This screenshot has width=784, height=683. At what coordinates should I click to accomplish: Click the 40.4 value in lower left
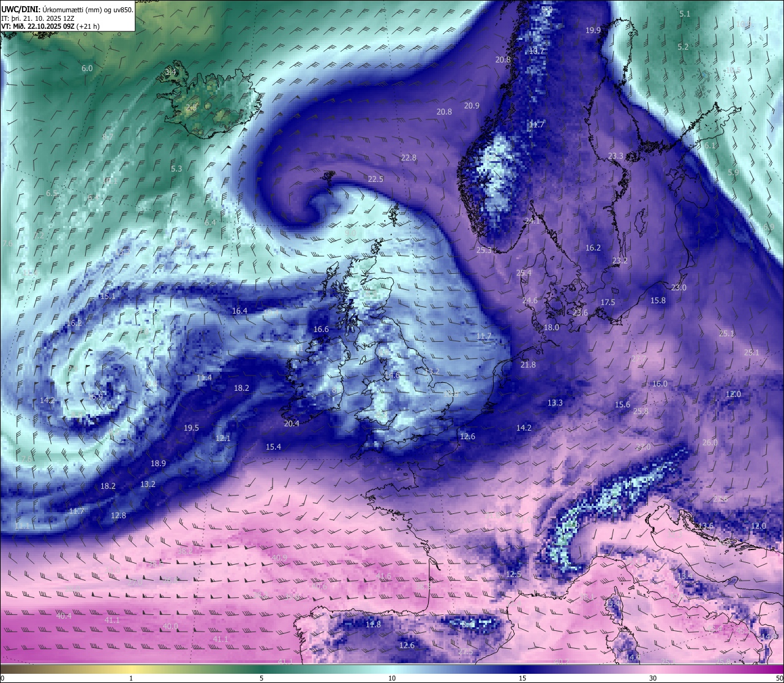click(x=64, y=616)
